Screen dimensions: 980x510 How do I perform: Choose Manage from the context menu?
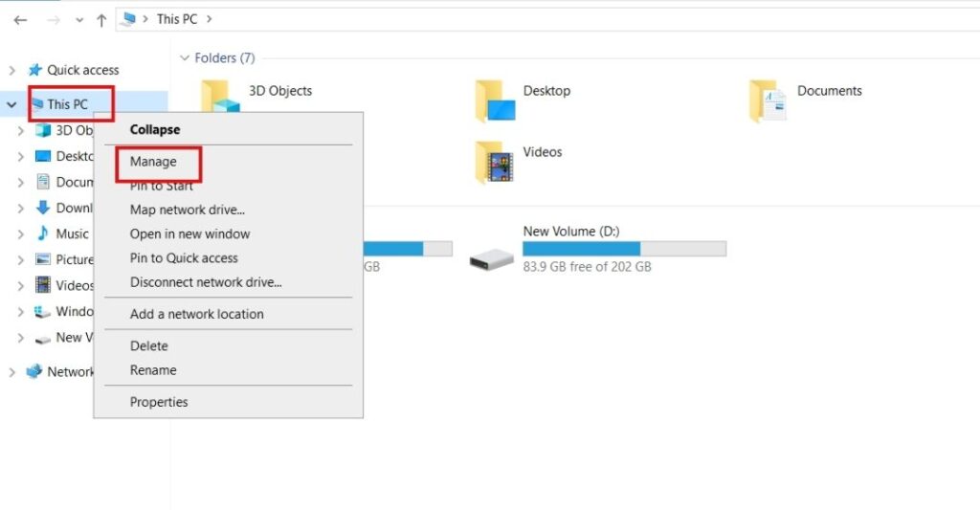(x=153, y=162)
